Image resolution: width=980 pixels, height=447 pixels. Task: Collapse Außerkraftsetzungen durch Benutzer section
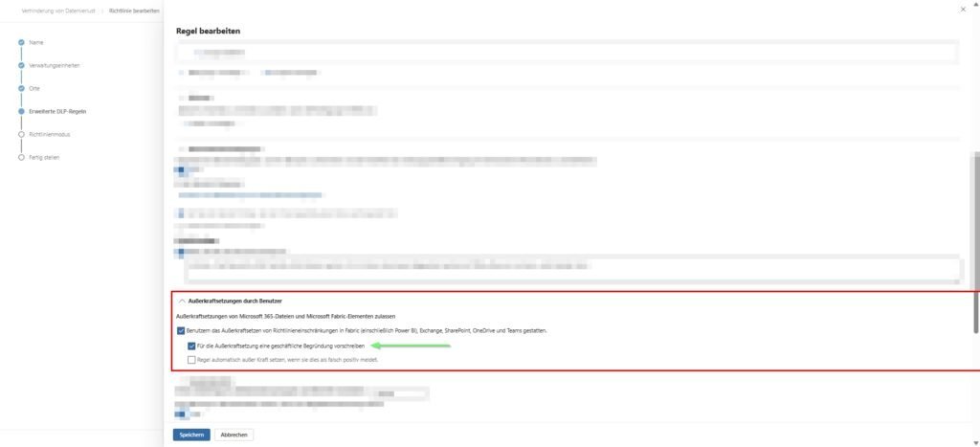[182, 301]
